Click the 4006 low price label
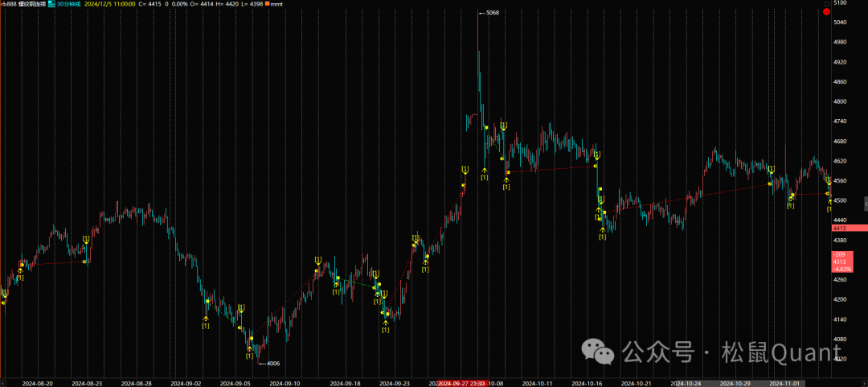The width and height of the screenshot is (868, 387). point(272,364)
